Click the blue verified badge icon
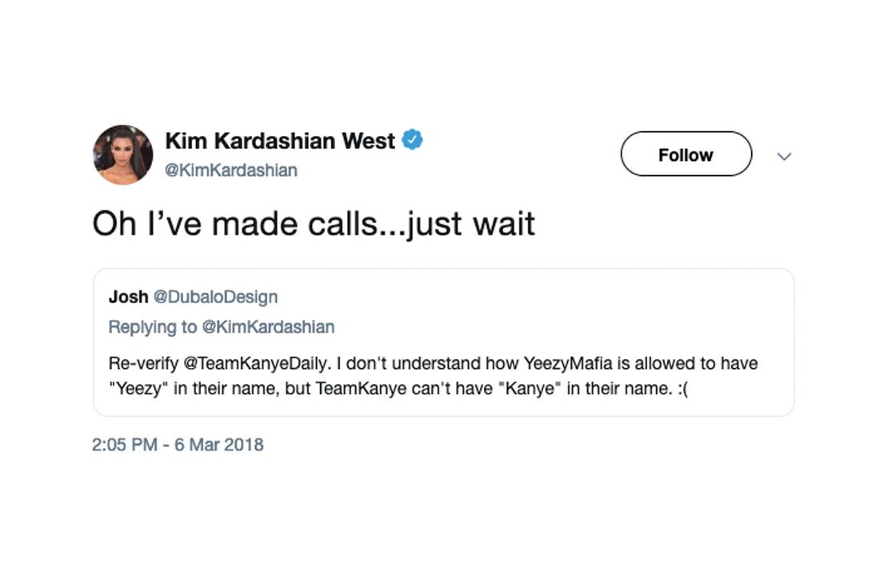This screenshot has height=588, width=880. click(413, 139)
